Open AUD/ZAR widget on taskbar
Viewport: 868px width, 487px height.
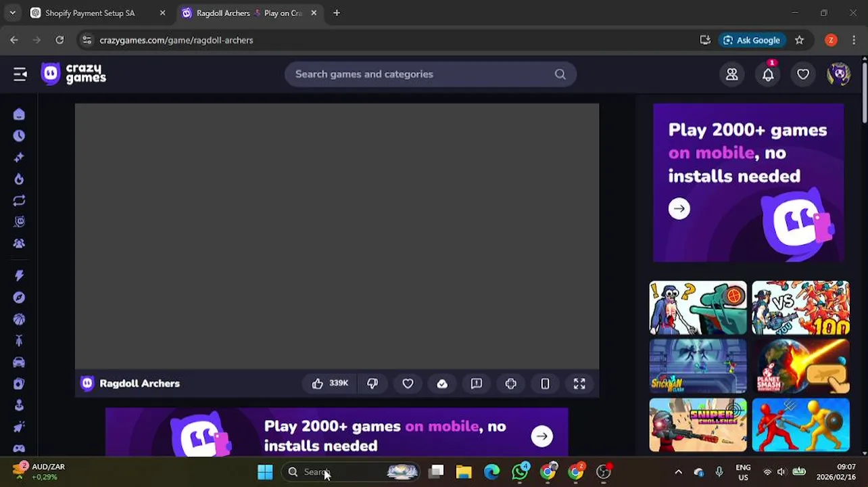pyautogui.click(x=39, y=471)
